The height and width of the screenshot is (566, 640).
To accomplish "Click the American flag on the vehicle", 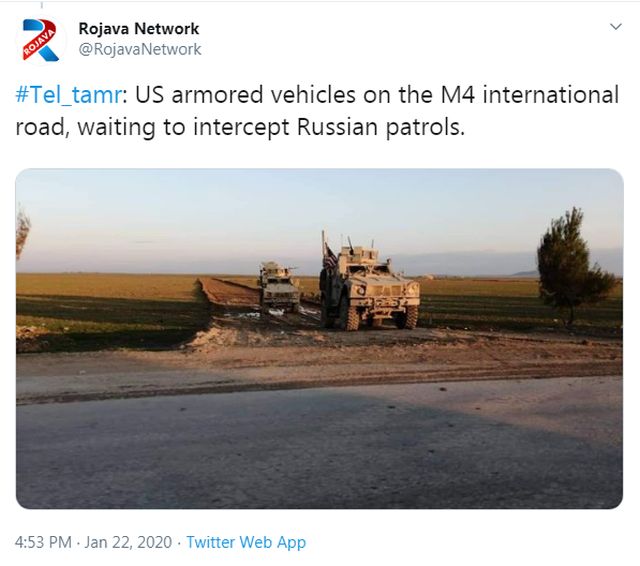I will click(330, 257).
